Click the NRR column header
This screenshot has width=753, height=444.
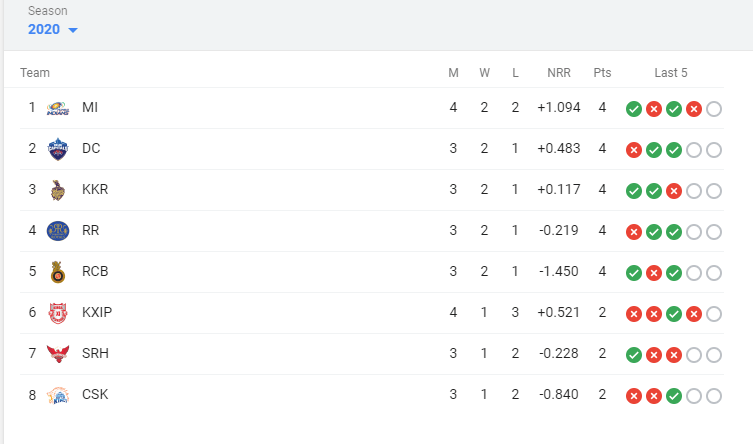coord(559,73)
